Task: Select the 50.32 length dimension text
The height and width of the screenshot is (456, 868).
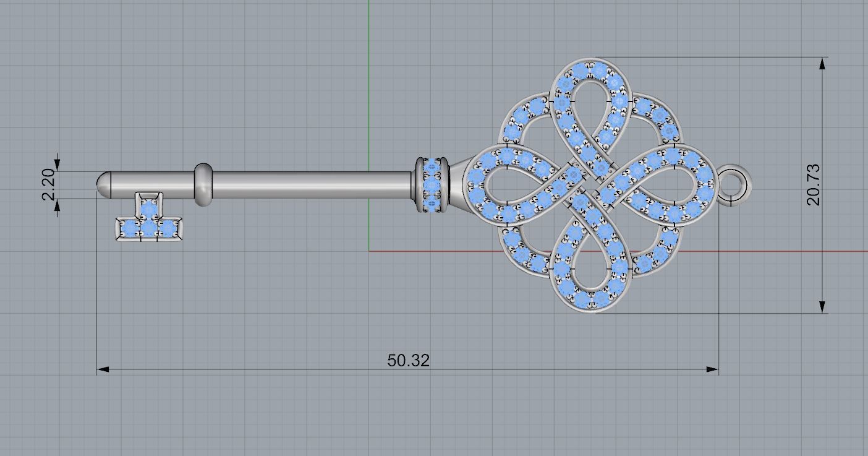Action: [x=408, y=360]
